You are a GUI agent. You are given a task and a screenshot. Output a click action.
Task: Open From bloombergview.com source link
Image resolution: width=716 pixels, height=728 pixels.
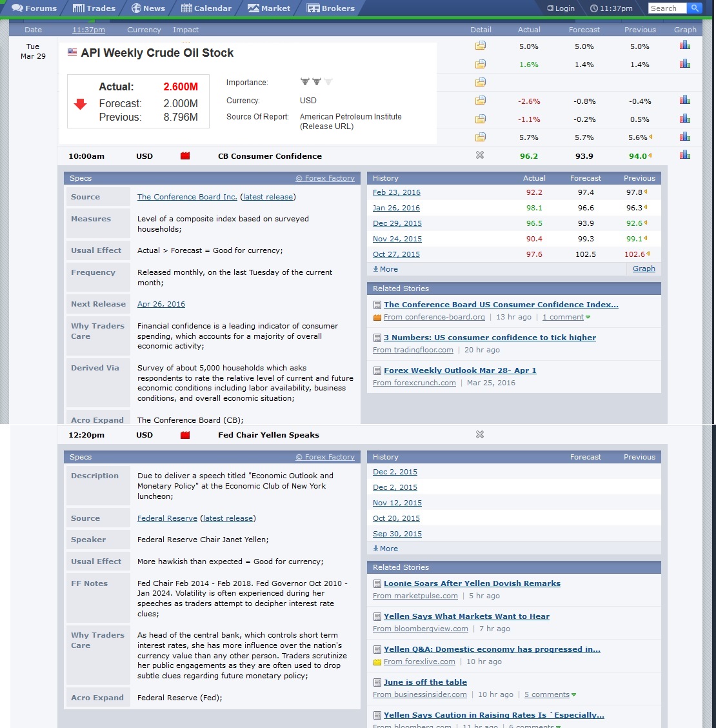click(x=420, y=629)
